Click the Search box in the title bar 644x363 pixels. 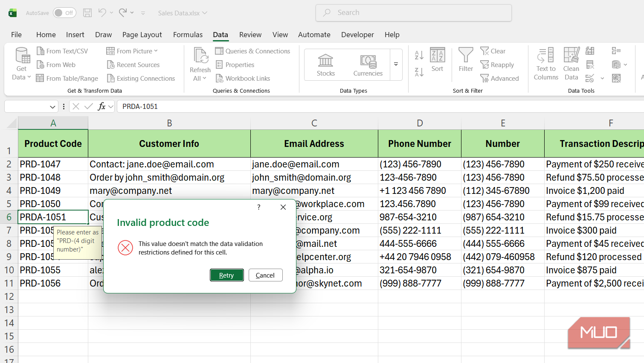click(x=414, y=13)
